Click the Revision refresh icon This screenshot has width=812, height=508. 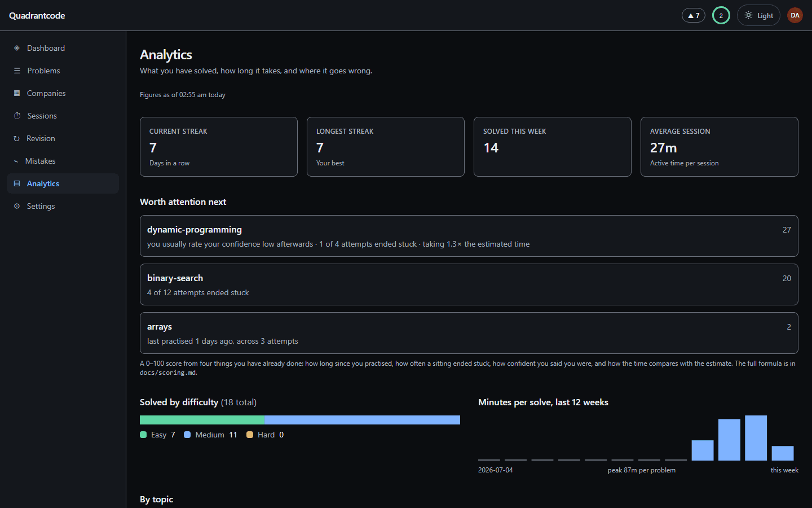tap(16, 138)
